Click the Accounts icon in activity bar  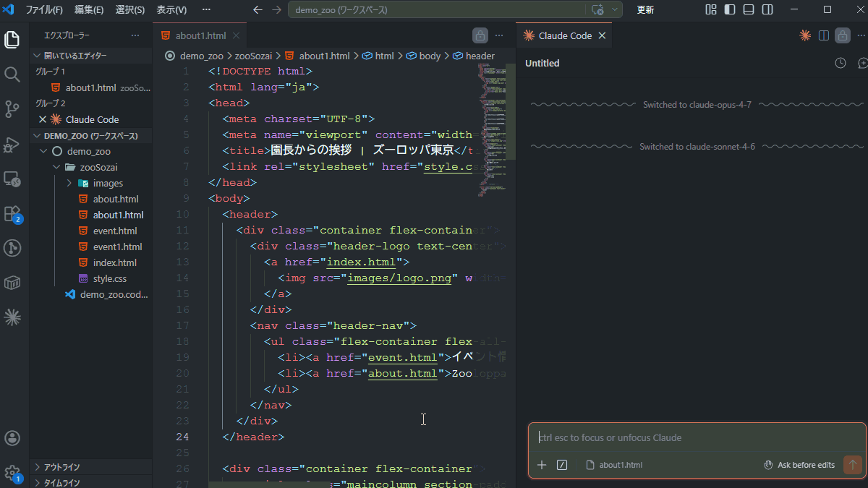[x=12, y=438]
